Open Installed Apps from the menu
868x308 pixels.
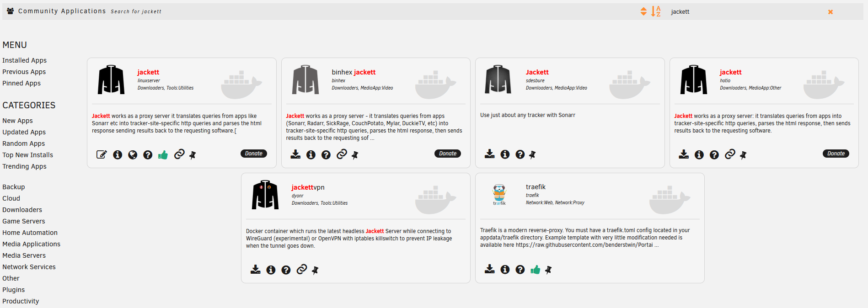[25, 60]
